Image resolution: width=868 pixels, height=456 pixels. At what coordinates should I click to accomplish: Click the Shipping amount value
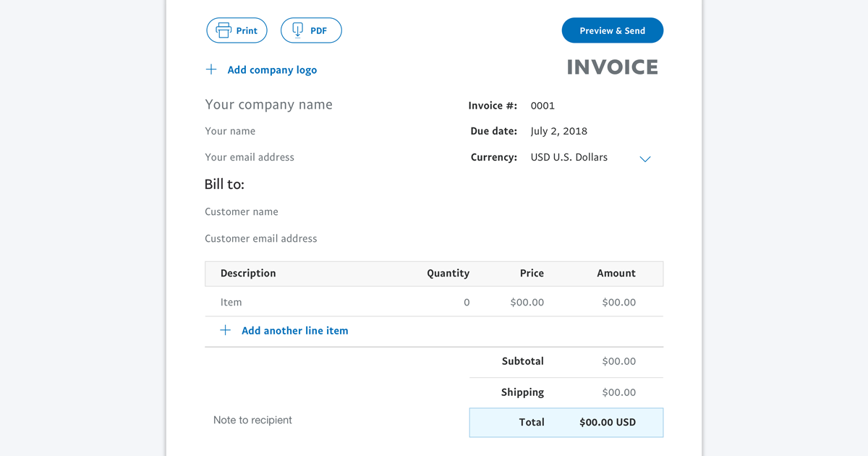619,392
